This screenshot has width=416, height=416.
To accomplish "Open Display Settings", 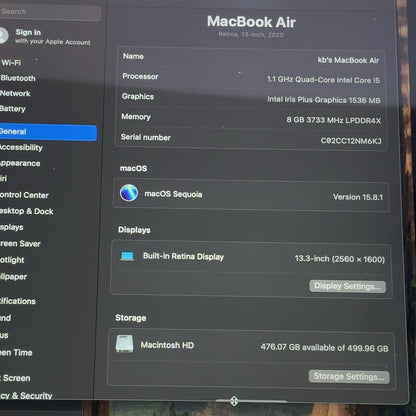I will (x=347, y=286).
